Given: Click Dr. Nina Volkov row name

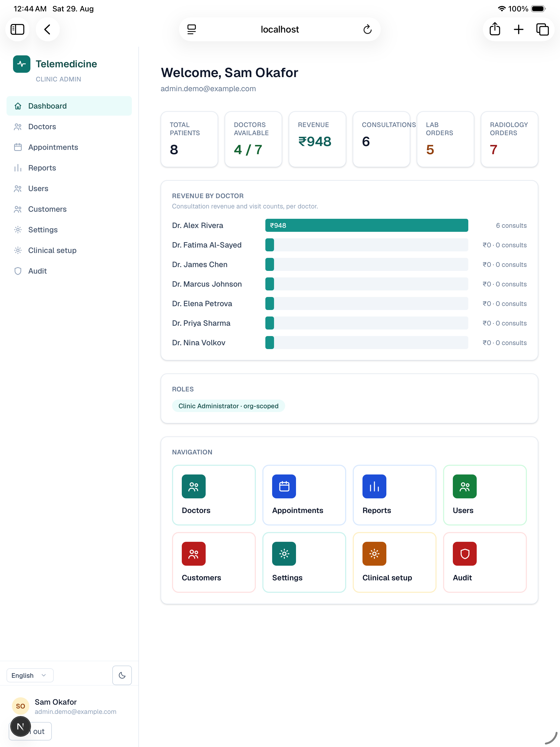Looking at the screenshot, I should [x=199, y=343].
